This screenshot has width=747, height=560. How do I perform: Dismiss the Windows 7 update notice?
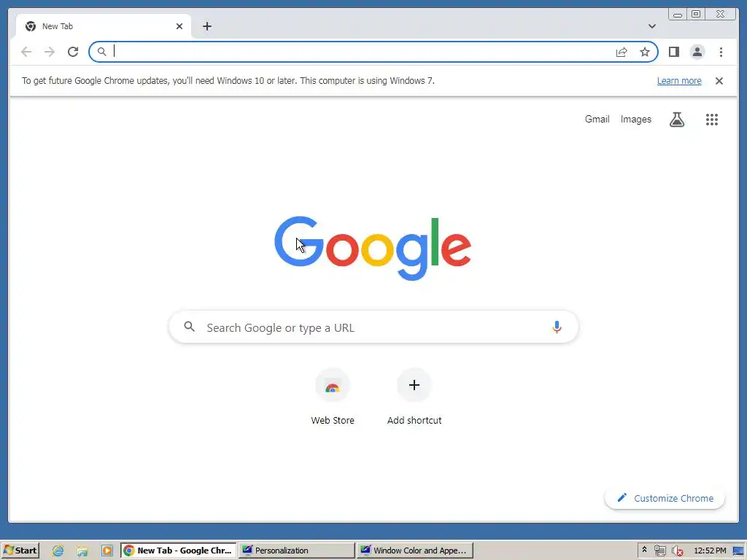(x=719, y=81)
